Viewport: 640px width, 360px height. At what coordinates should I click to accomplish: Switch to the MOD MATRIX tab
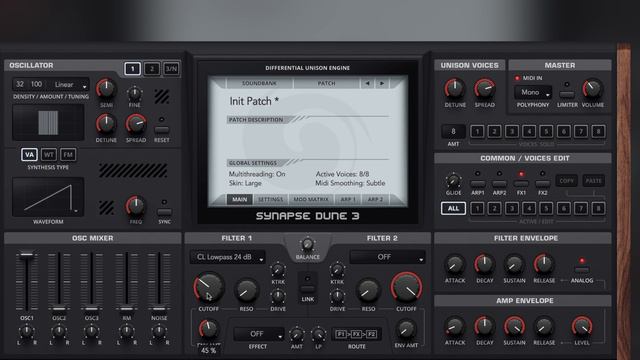311,199
